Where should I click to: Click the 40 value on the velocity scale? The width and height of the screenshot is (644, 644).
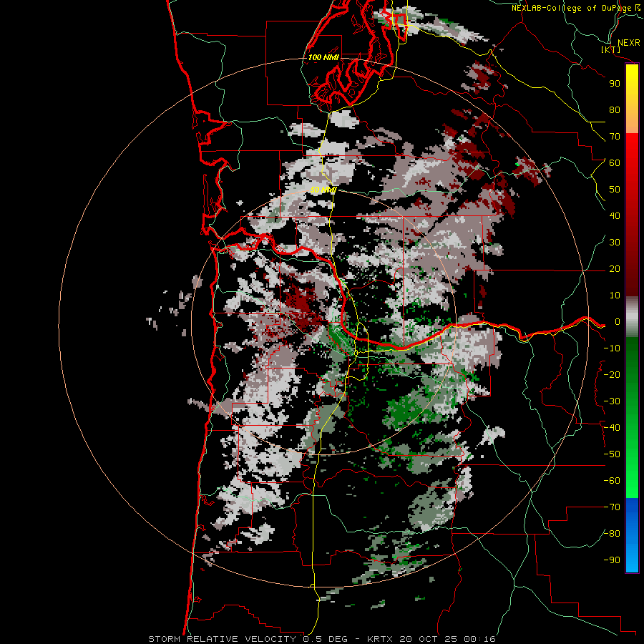pos(615,216)
